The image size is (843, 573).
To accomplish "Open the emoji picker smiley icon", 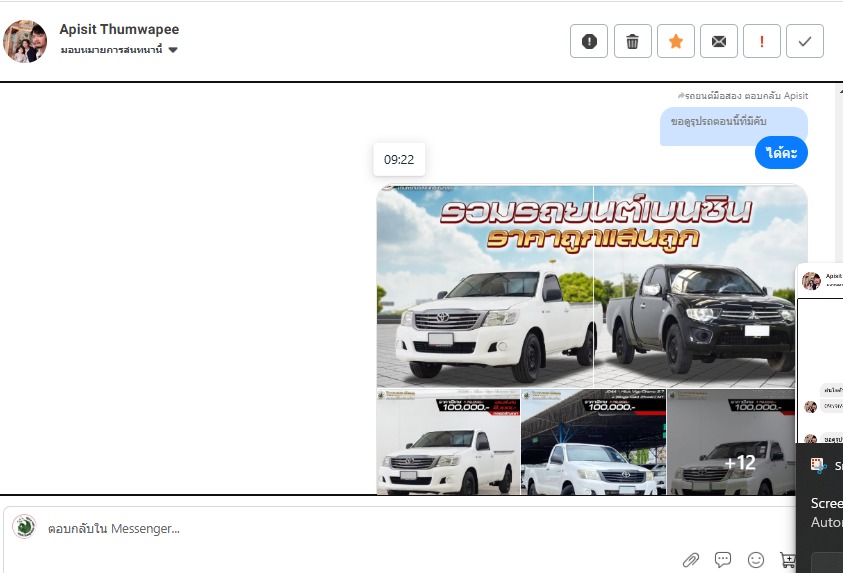I will pos(756,559).
